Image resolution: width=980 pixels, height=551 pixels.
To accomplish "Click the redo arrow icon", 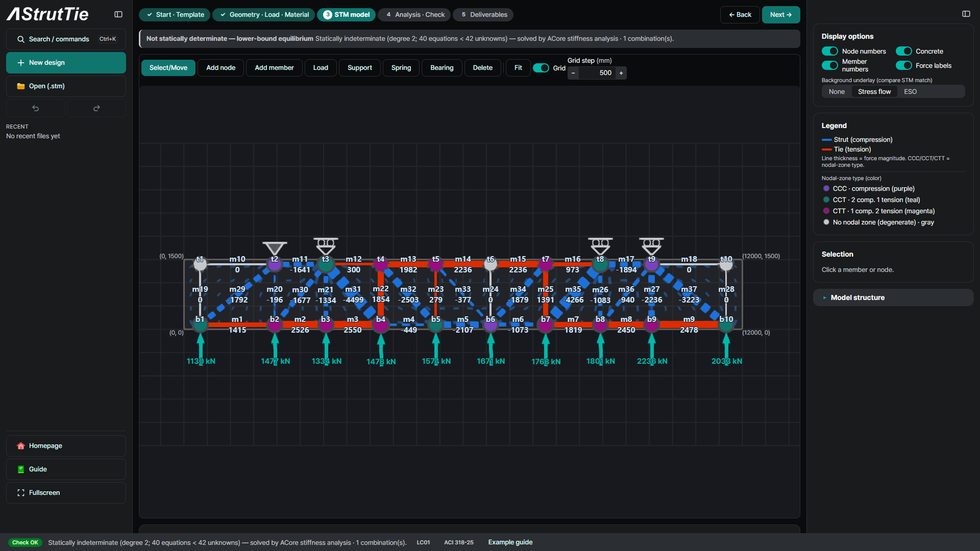I will pyautogui.click(x=96, y=108).
